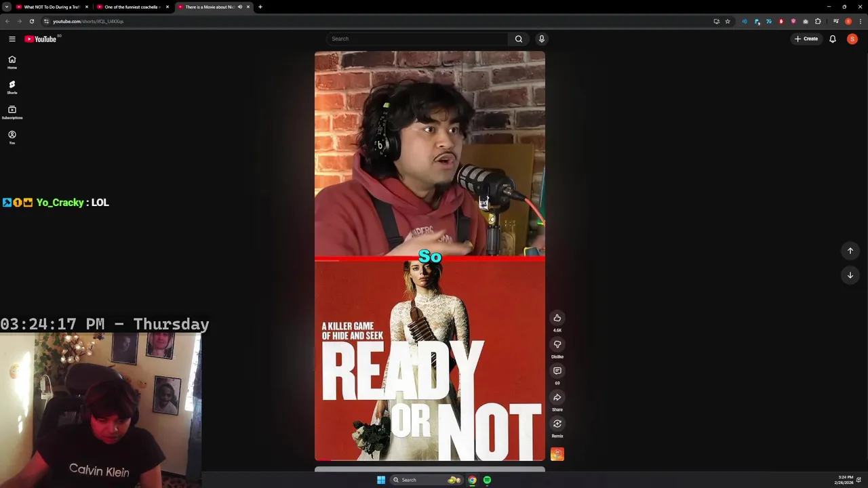
Task: Open YouTube notifications bell
Action: point(833,39)
